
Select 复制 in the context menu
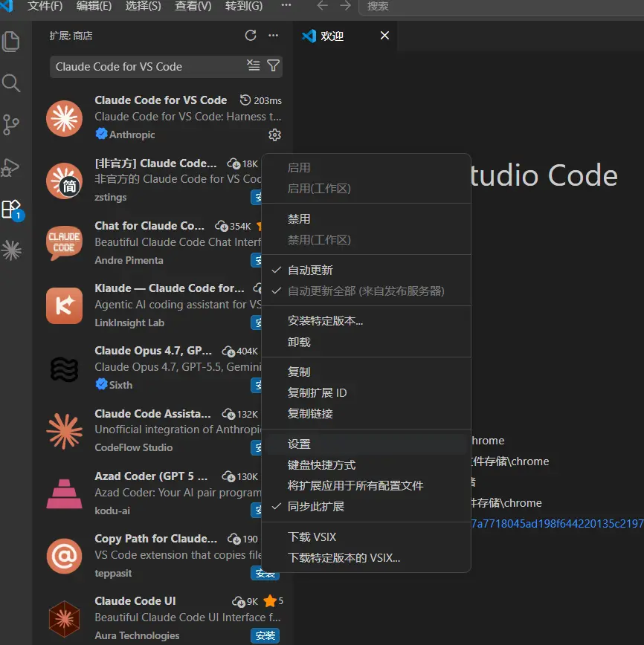pyautogui.click(x=366, y=372)
